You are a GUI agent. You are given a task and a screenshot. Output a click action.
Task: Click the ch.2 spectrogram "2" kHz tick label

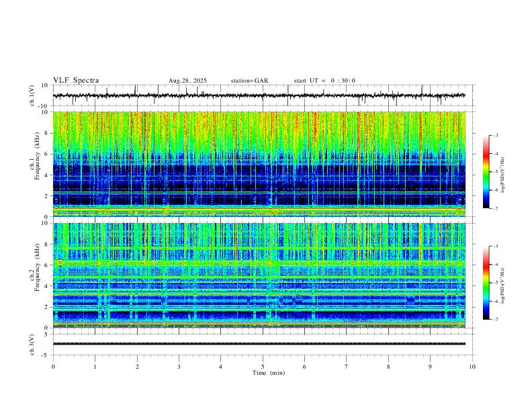[x=47, y=307]
